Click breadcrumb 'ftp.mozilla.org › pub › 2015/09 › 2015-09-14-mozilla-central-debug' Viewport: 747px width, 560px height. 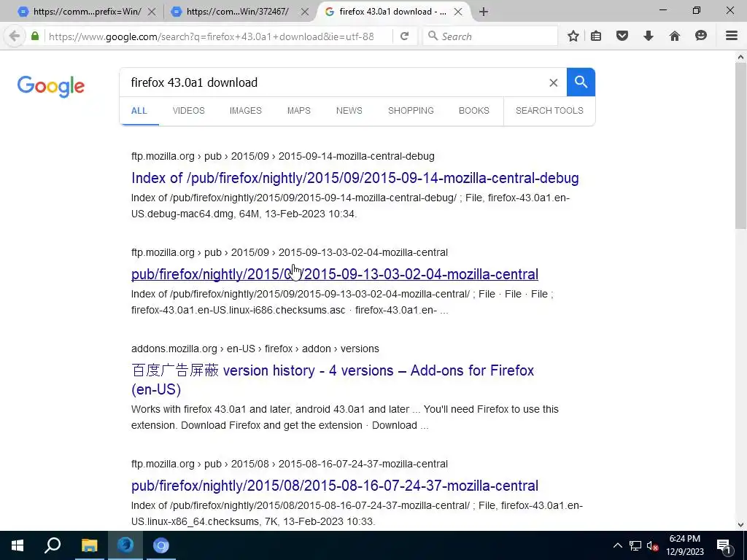(x=283, y=156)
